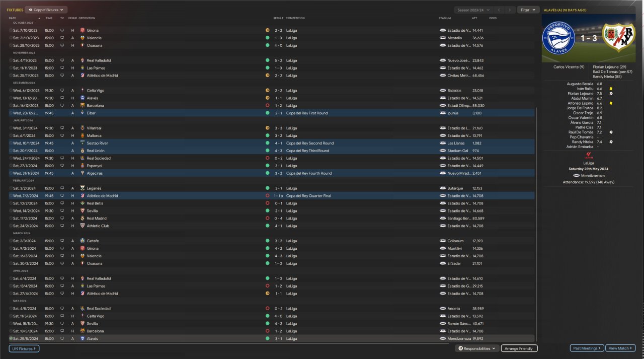
Task: Click the Barcelona badge on 16/12/2023
Action: tap(82, 106)
